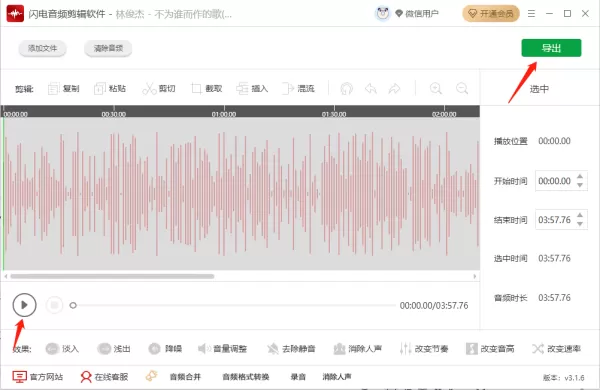Open Volume Adjust (音量调整) effect

222,349
